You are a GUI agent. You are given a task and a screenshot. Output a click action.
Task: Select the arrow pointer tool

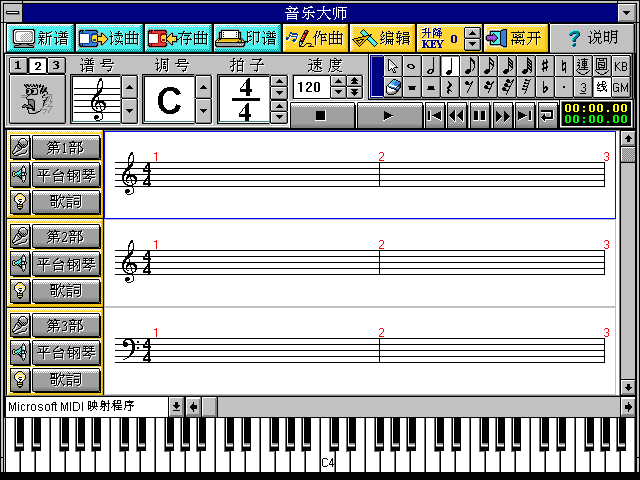(x=393, y=67)
